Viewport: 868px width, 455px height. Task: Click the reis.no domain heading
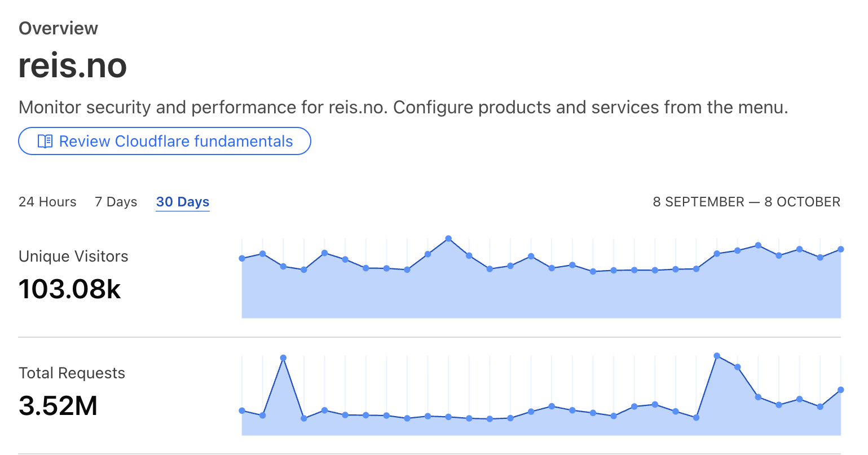[x=73, y=65]
